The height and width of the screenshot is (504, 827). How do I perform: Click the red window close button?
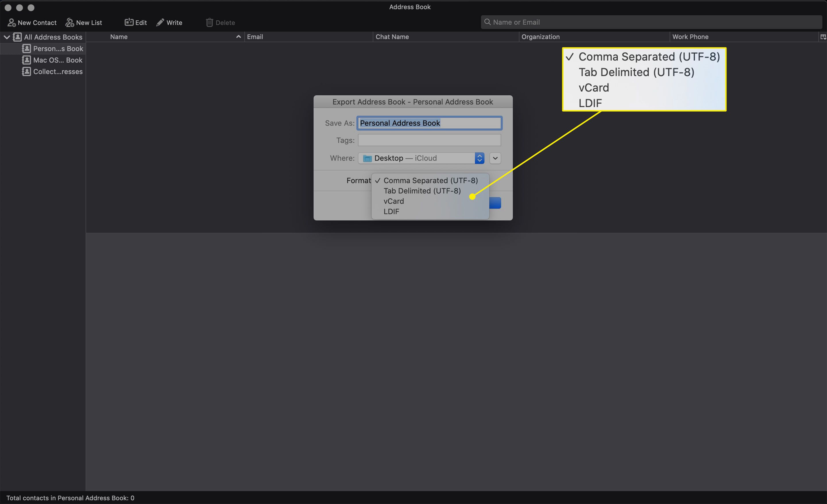coord(8,7)
